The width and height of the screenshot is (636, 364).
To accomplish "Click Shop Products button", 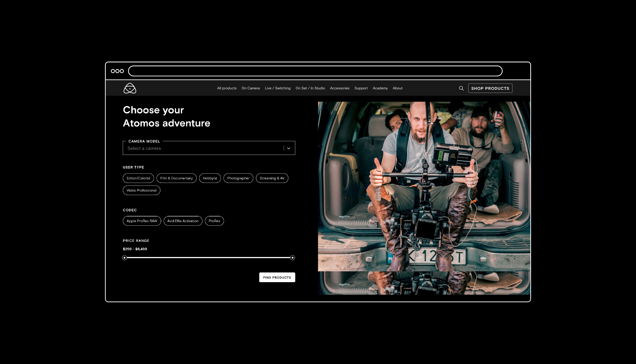I will click(x=490, y=88).
